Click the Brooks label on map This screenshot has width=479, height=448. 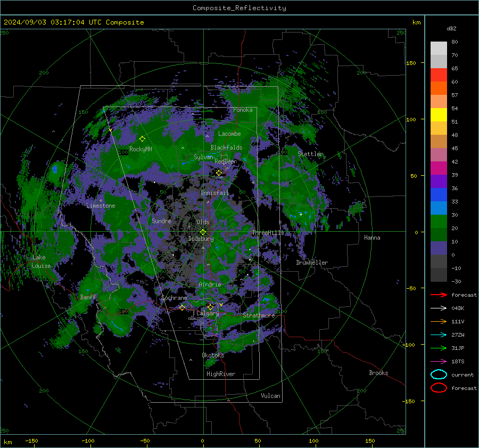[x=378, y=373]
